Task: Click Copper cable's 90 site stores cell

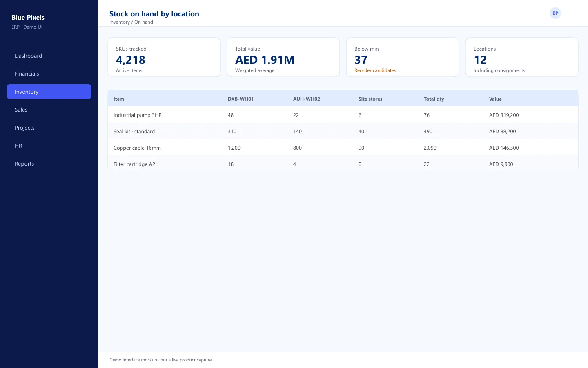Action: 361,148
